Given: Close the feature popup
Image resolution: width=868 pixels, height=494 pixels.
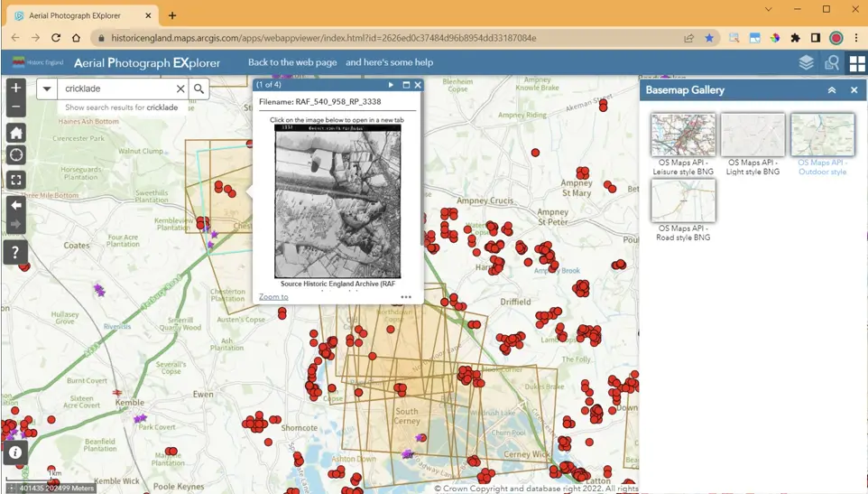Looking at the screenshot, I should pyautogui.click(x=418, y=85).
